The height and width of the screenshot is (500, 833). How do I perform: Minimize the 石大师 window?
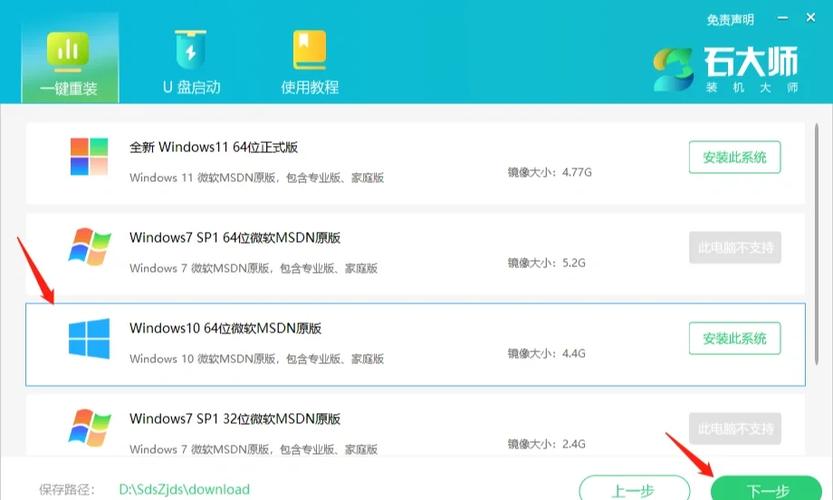pos(783,18)
